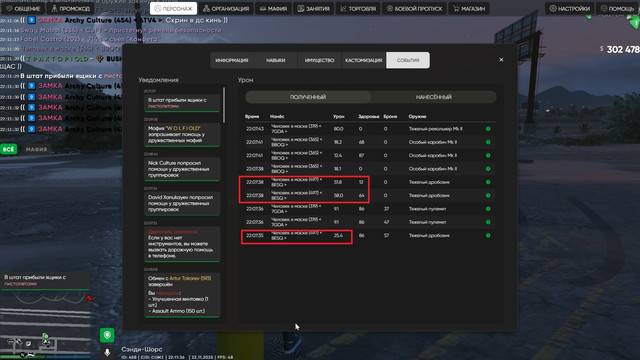Switch to the КАСТОМИЗАЦИЯ character tab

363,60
